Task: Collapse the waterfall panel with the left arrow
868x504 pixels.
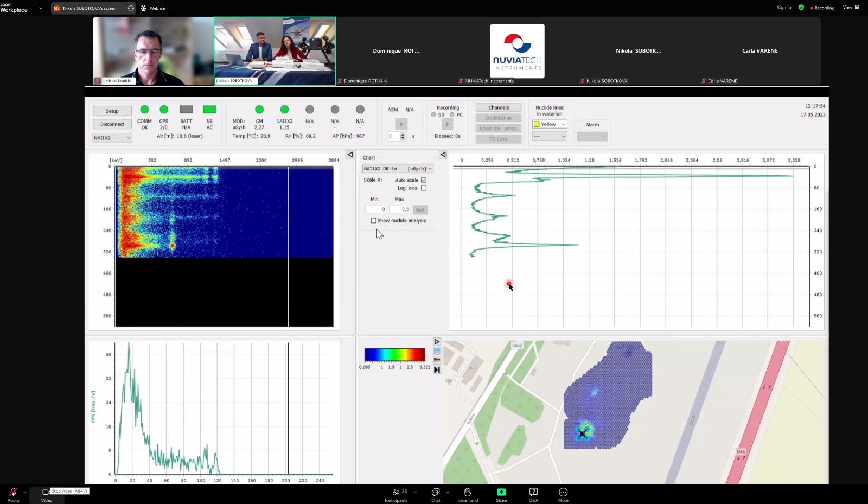Action: [x=350, y=155]
